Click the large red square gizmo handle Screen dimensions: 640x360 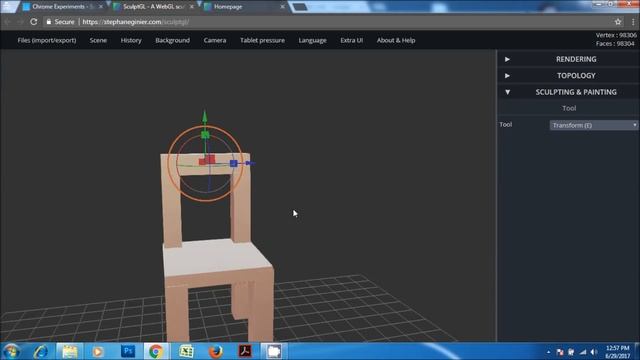point(211,159)
